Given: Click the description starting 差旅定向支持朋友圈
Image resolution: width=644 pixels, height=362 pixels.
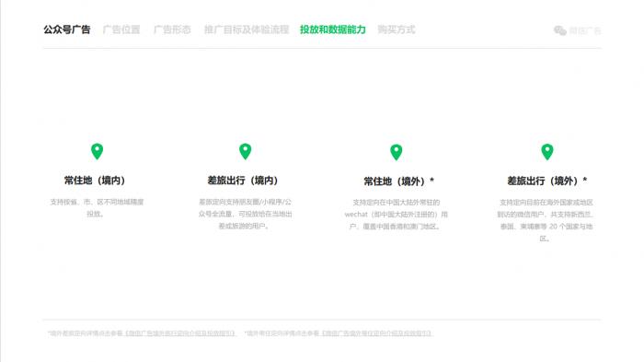Looking at the screenshot, I should click(246, 214).
